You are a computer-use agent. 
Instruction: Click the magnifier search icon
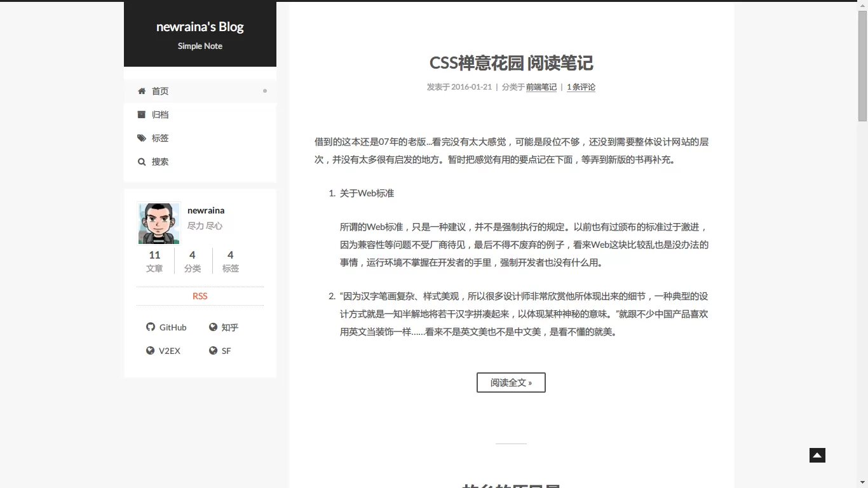(x=142, y=162)
